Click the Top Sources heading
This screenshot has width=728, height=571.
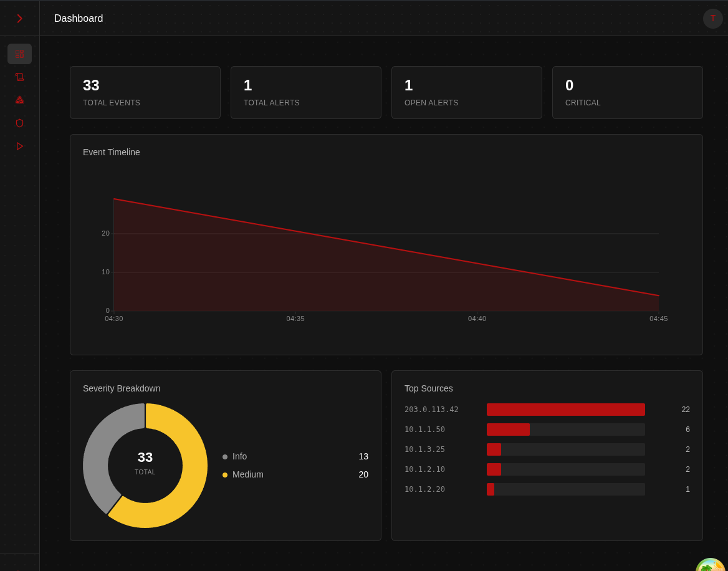(429, 388)
